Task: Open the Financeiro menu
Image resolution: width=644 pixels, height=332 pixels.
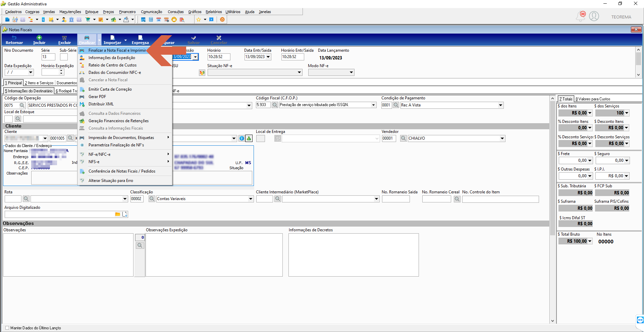Action: coord(127,12)
